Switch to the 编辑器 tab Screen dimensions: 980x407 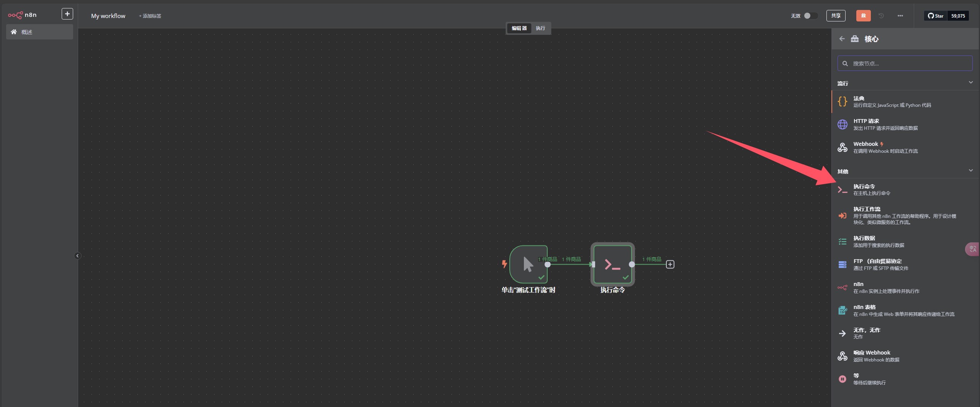(519, 28)
